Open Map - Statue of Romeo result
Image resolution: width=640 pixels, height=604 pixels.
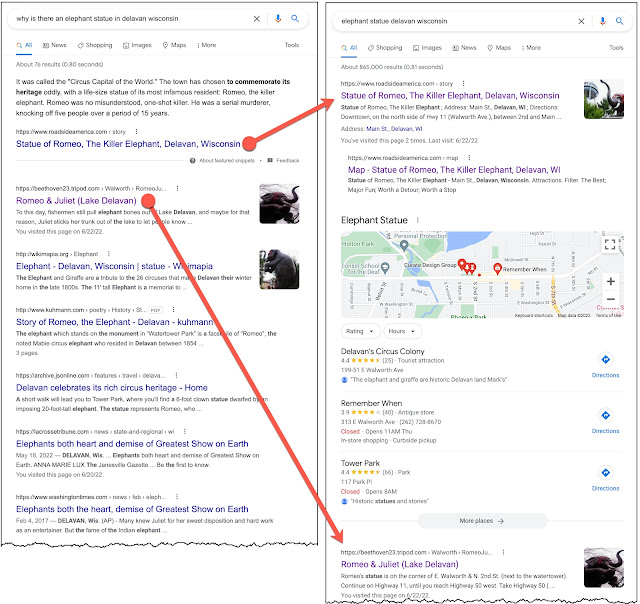(x=454, y=170)
